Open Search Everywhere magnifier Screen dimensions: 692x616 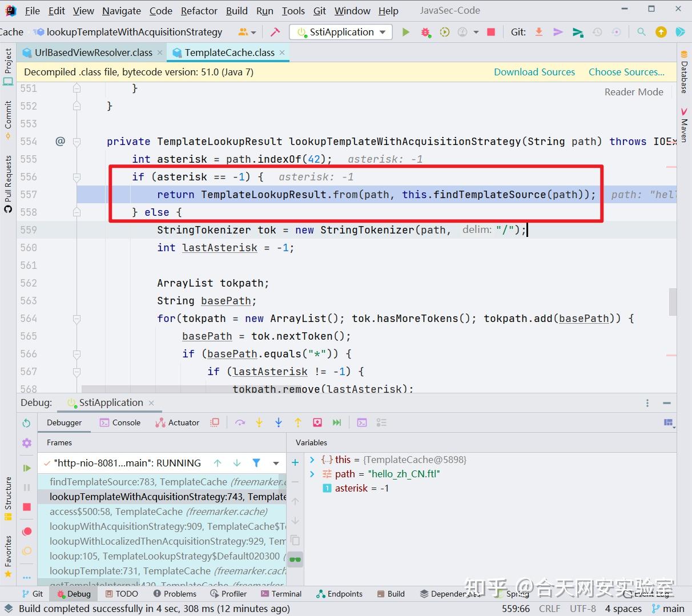pyautogui.click(x=641, y=32)
